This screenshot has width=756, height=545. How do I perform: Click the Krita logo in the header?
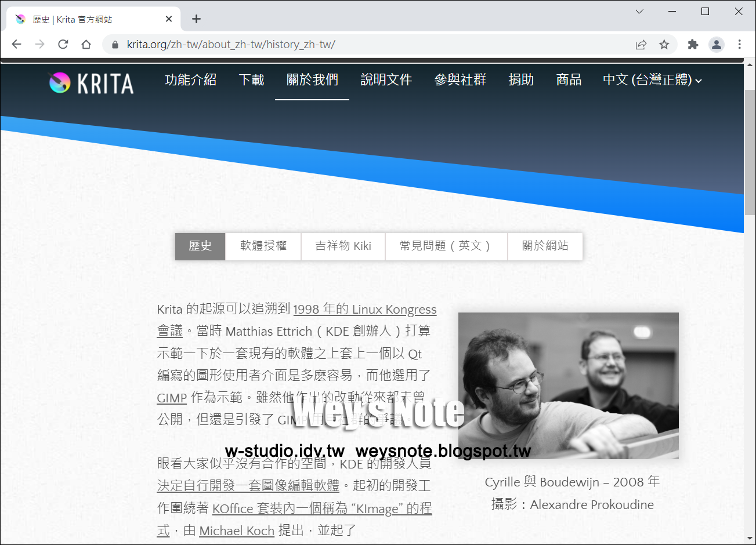click(x=91, y=83)
